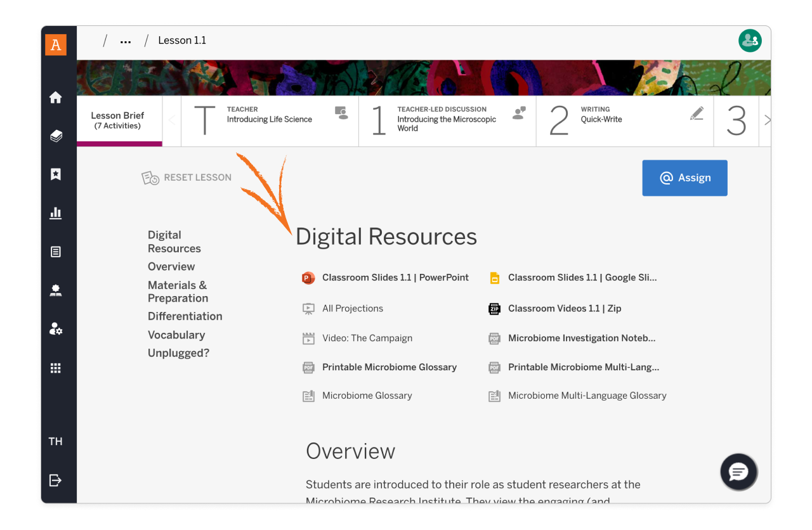Jump to the Vocabulary section link
Viewport: 812px width, 530px height.
pos(176,335)
